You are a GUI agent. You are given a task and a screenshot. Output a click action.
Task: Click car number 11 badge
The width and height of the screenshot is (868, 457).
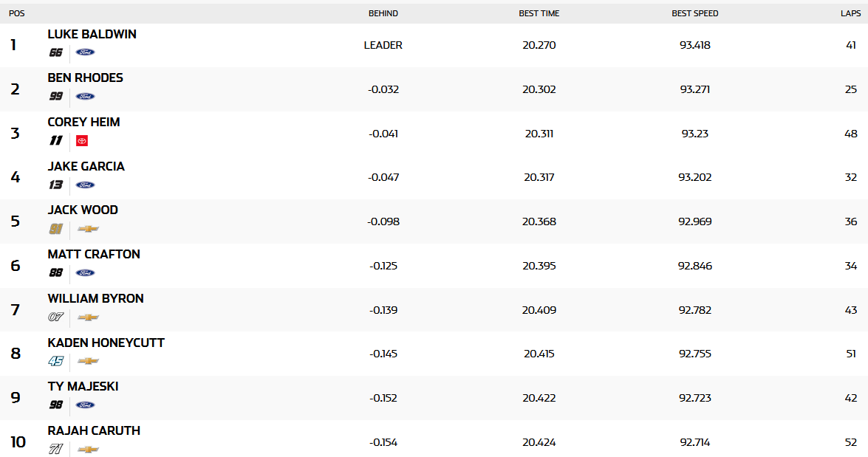(56, 141)
